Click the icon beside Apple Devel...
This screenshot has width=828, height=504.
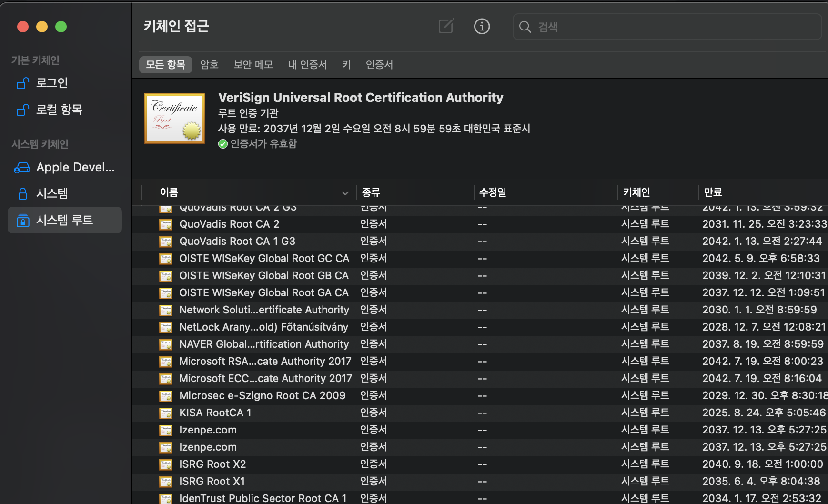22,168
